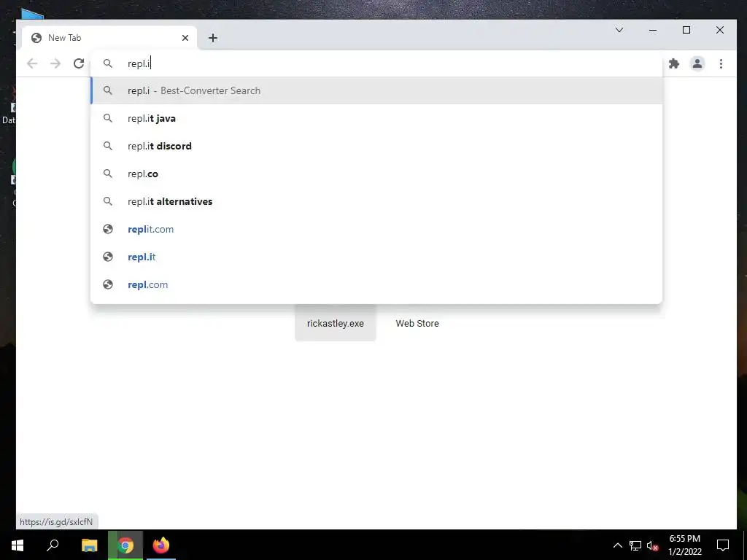Switch to Firefox in the taskbar
The width and height of the screenshot is (747, 560).
click(161, 545)
